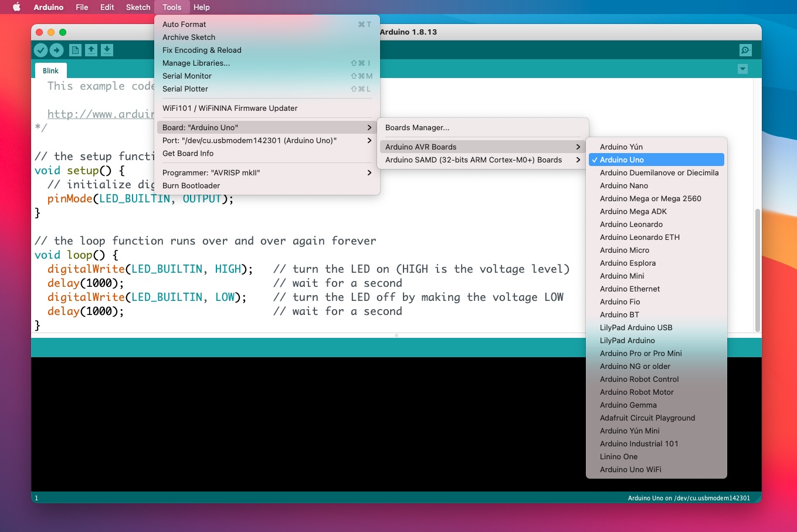Choose Arduino Mega or Mega 2560 board

coord(650,198)
